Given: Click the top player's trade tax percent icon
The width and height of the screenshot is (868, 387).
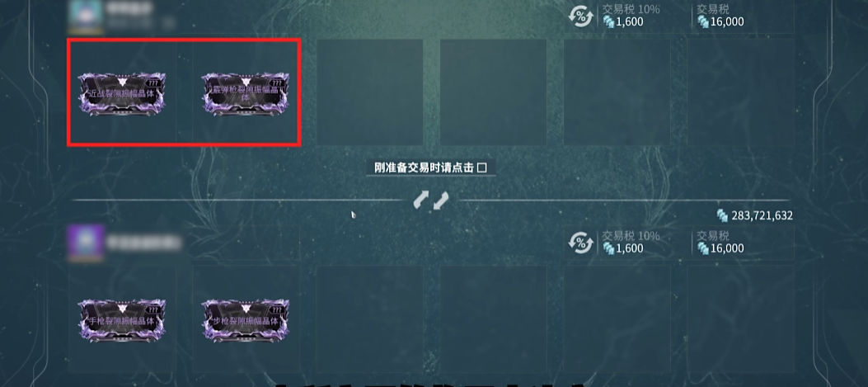Looking at the screenshot, I should click(x=580, y=16).
